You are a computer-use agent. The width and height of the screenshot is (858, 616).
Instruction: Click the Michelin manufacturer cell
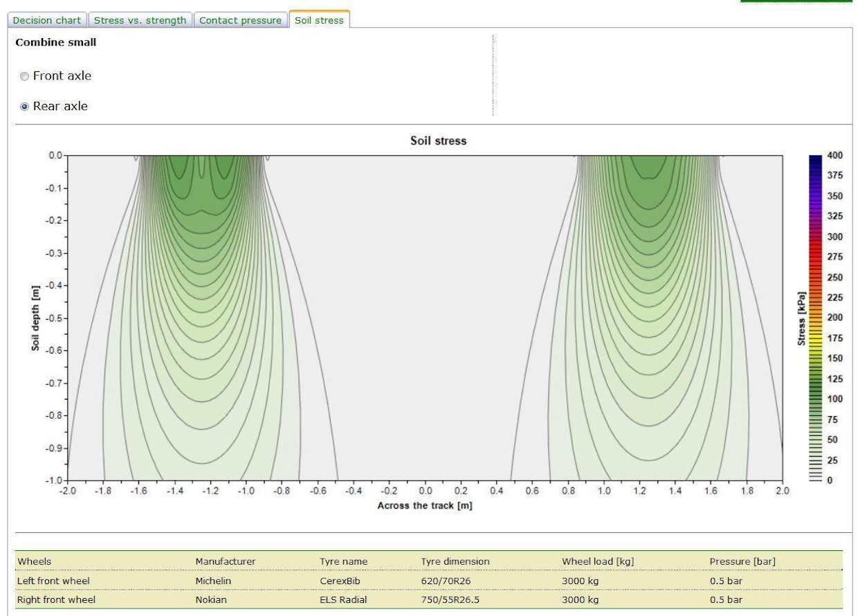213,581
